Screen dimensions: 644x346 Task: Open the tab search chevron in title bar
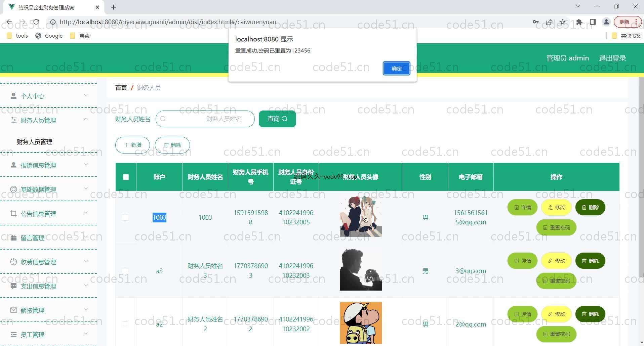coord(578,6)
